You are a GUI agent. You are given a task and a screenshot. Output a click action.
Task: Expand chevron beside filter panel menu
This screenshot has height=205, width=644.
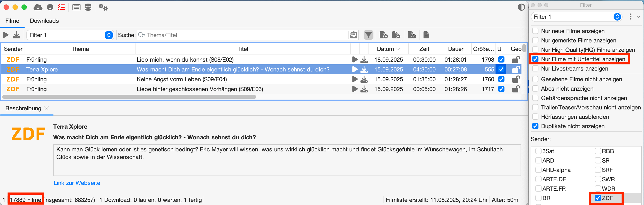(638, 17)
